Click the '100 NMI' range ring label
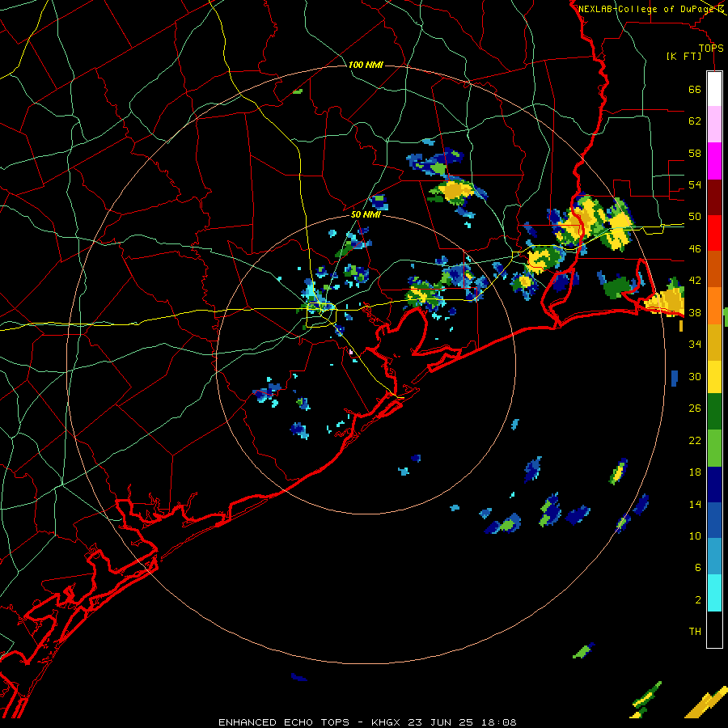This screenshot has height=728, width=728. (366, 65)
